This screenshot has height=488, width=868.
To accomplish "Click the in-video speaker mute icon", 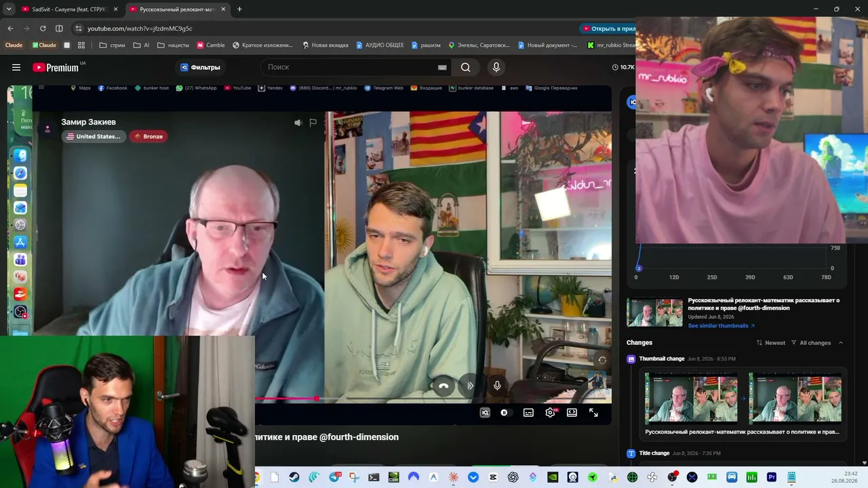I will [298, 123].
